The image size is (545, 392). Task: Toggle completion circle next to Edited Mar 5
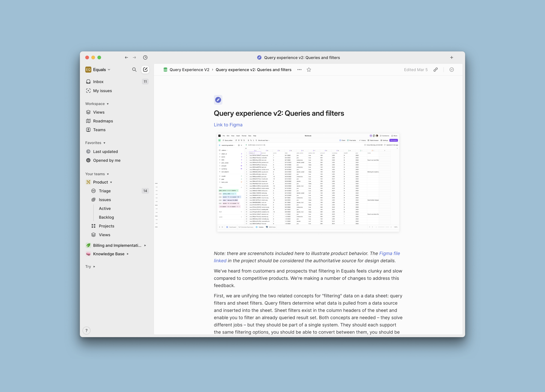point(452,70)
